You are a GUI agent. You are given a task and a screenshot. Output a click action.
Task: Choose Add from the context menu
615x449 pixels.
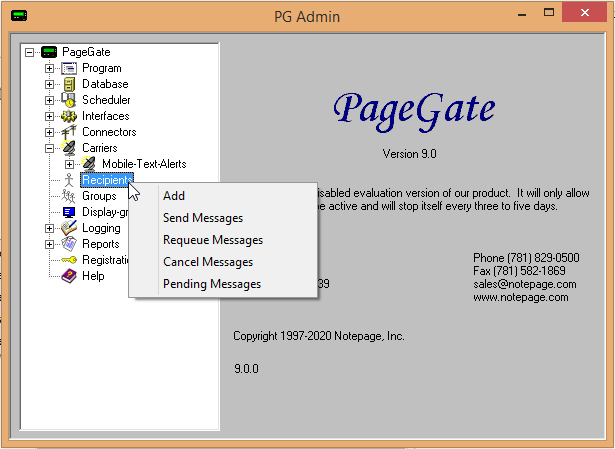223,196
